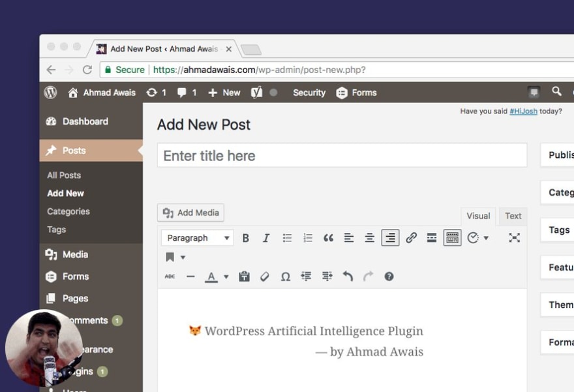
Task: Open a new browser tab
Action: tap(251, 50)
